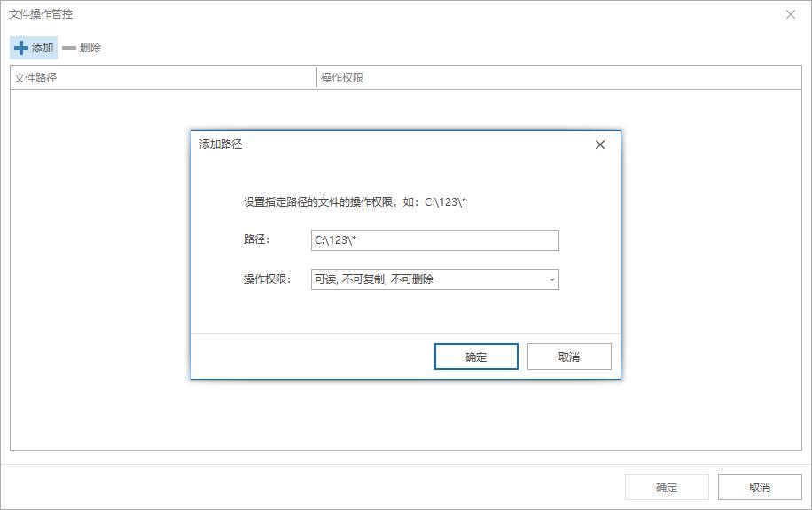Click the 文件路径 column header
Image resolution: width=812 pixels, height=510 pixels.
(x=163, y=78)
